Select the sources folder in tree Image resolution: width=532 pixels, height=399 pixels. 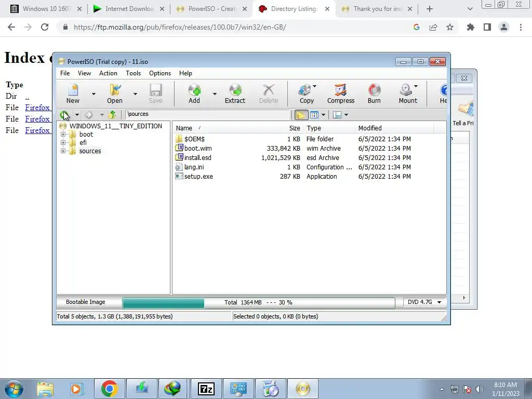tap(90, 151)
